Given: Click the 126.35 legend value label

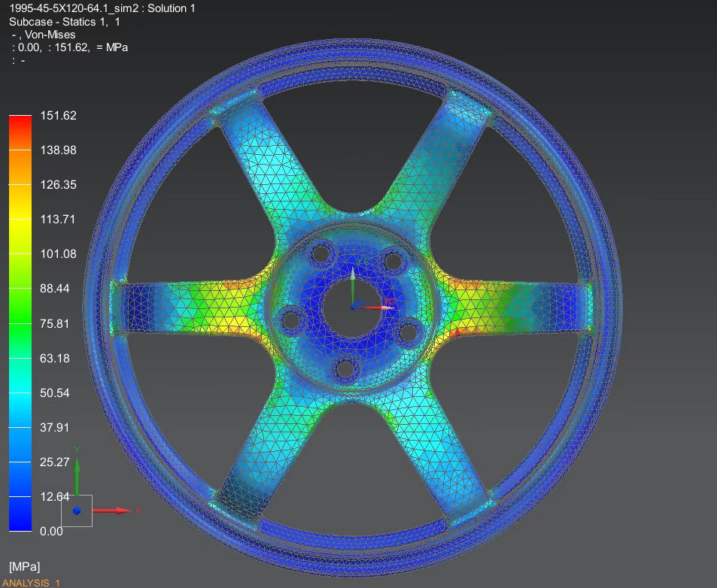Looking at the screenshot, I should pyautogui.click(x=58, y=185).
